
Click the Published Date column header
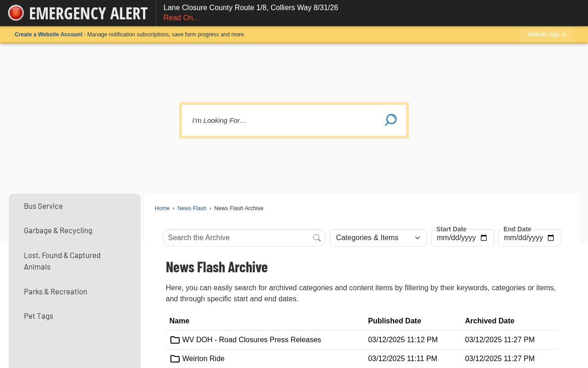[395, 321]
